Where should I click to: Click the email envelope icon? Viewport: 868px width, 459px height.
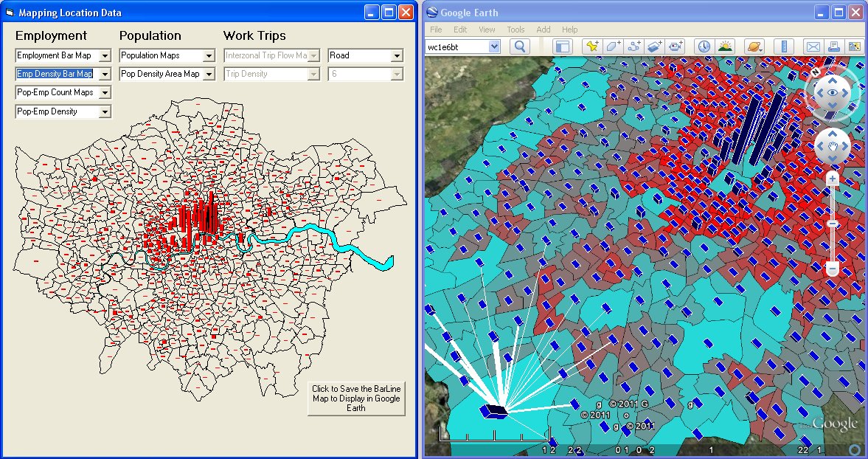(x=813, y=46)
